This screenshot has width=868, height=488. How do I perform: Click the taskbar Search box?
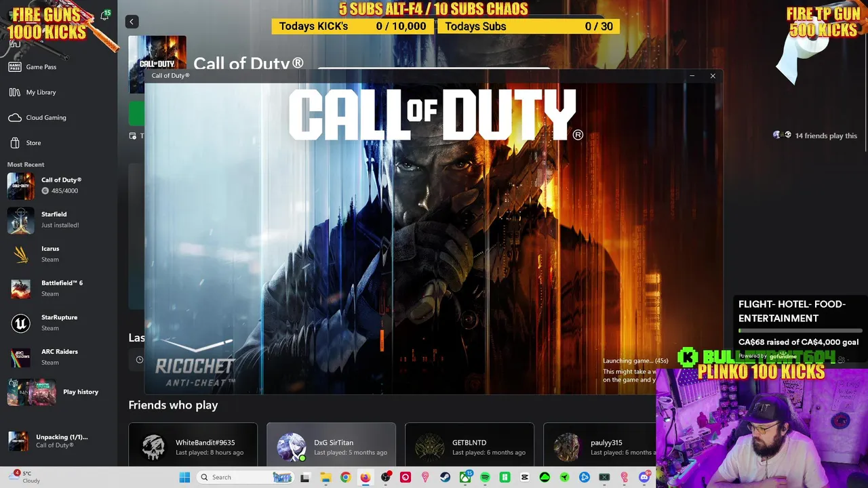(x=245, y=477)
